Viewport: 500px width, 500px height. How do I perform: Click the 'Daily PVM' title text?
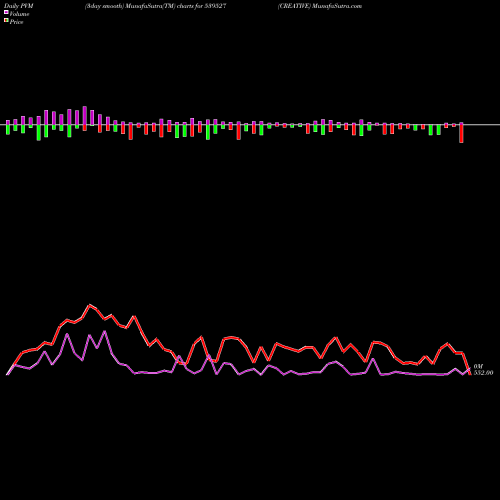(19, 6)
